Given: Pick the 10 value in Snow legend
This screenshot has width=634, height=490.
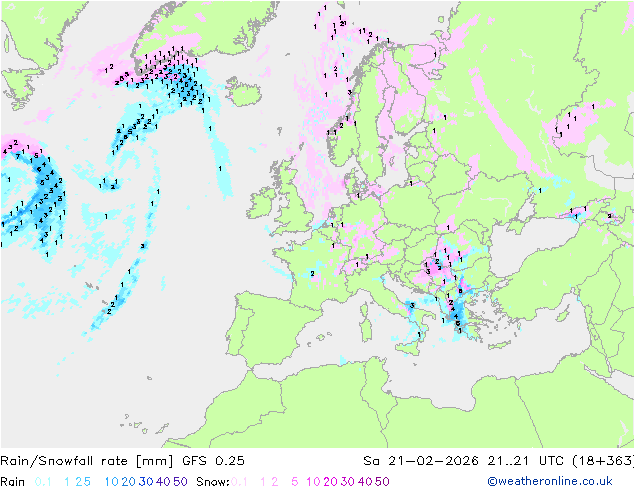Looking at the screenshot, I should point(313,482).
